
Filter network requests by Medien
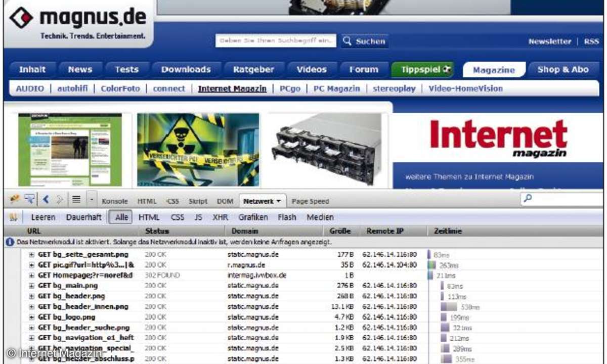click(320, 217)
